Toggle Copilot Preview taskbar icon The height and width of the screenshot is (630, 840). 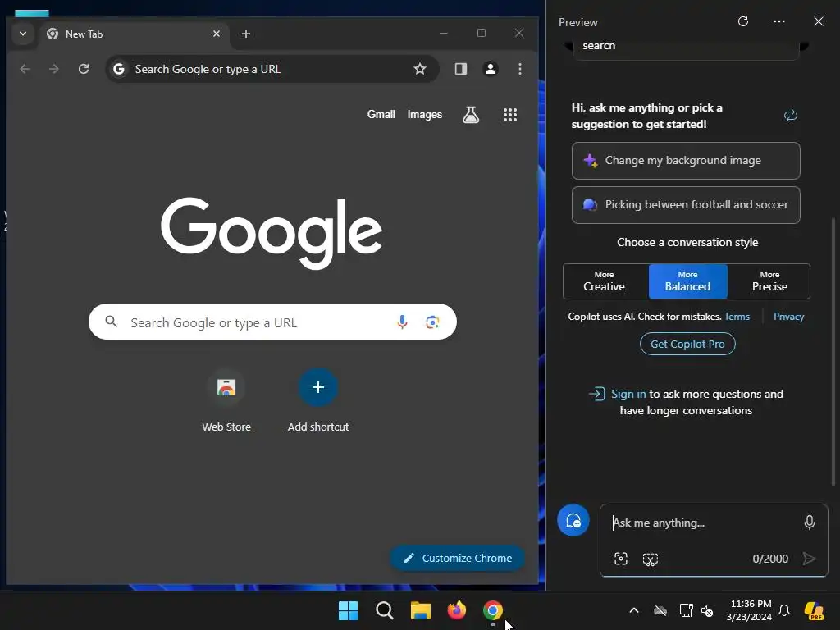click(x=815, y=610)
